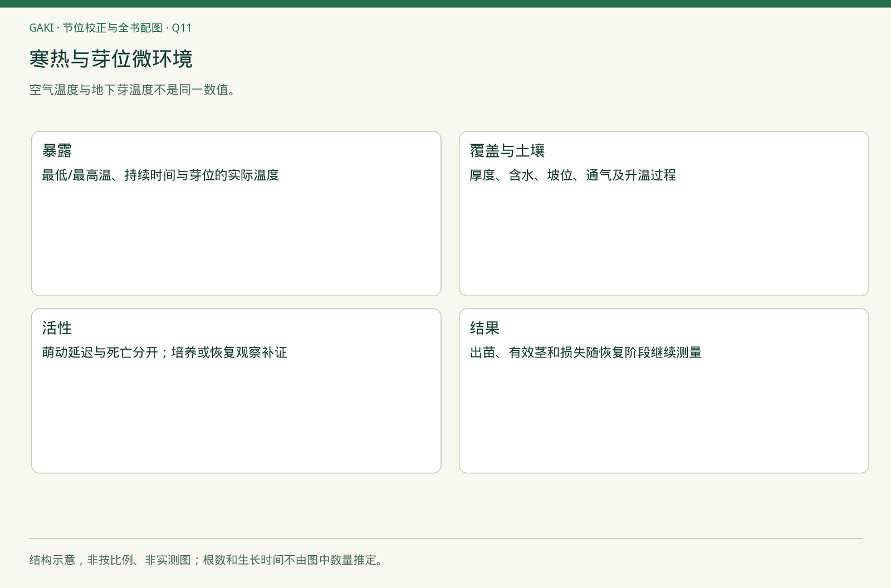Viewport: 891px width, 588px height.
Task: Click the '覆盖与土壤' card title
Action: coord(507,151)
